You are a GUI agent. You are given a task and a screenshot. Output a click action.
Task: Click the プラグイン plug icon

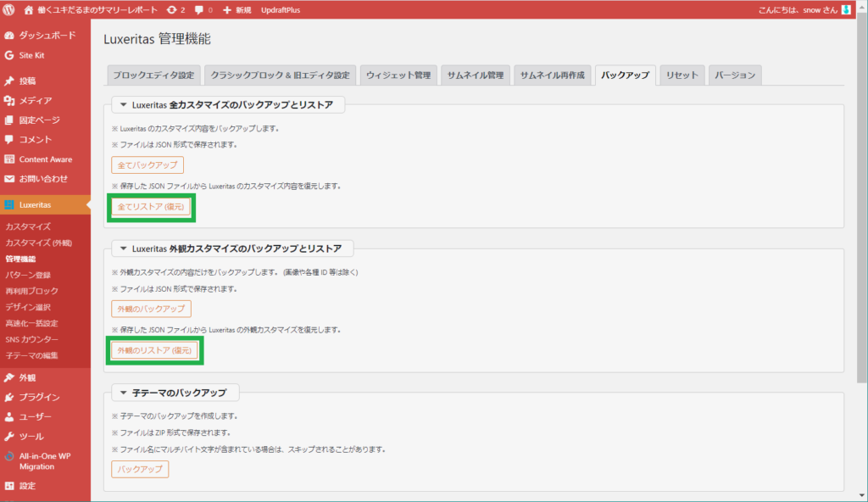click(x=8, y=398)
